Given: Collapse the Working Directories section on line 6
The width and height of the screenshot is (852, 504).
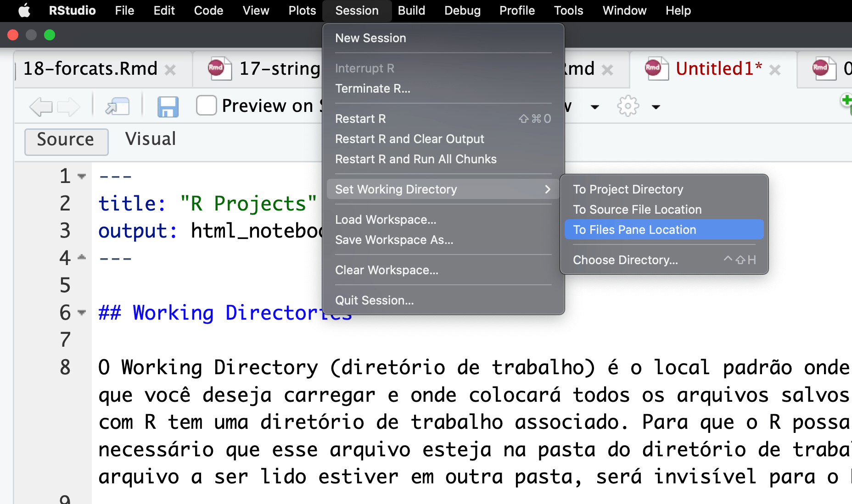Looking at the screenshot, I should (82, 313).
